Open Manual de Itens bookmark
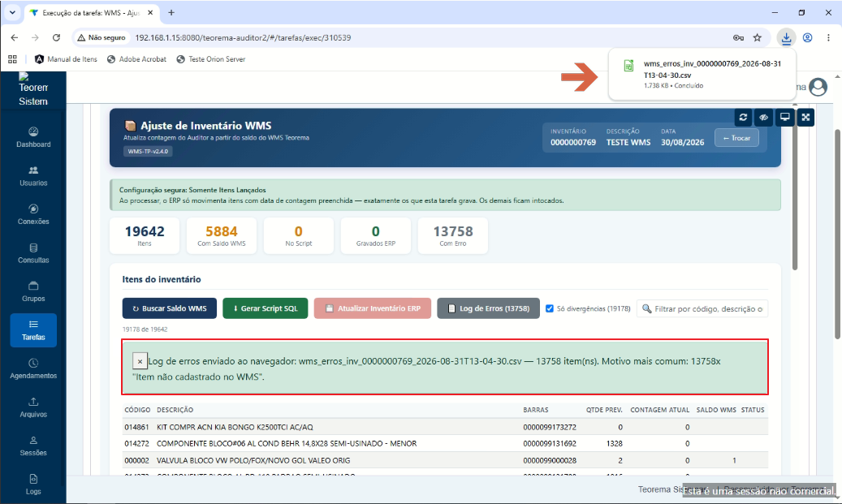Image resolution: width=842 pixels, height=504 pixels. coord(66,59)
